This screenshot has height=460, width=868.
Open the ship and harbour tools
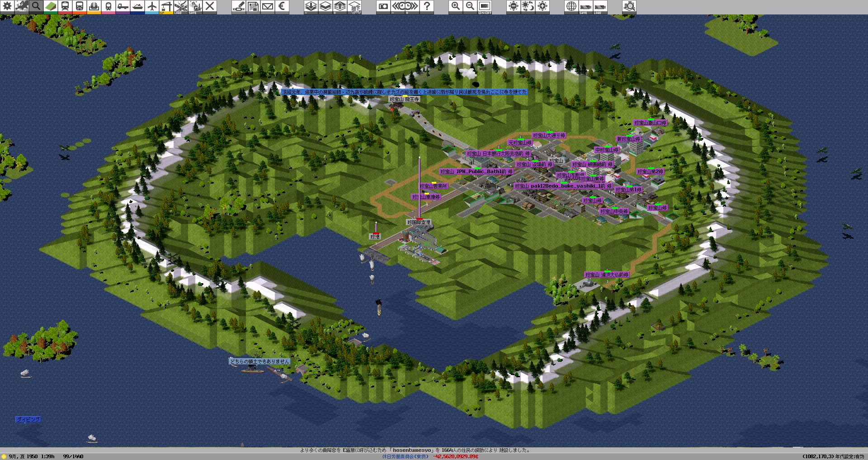137,7
